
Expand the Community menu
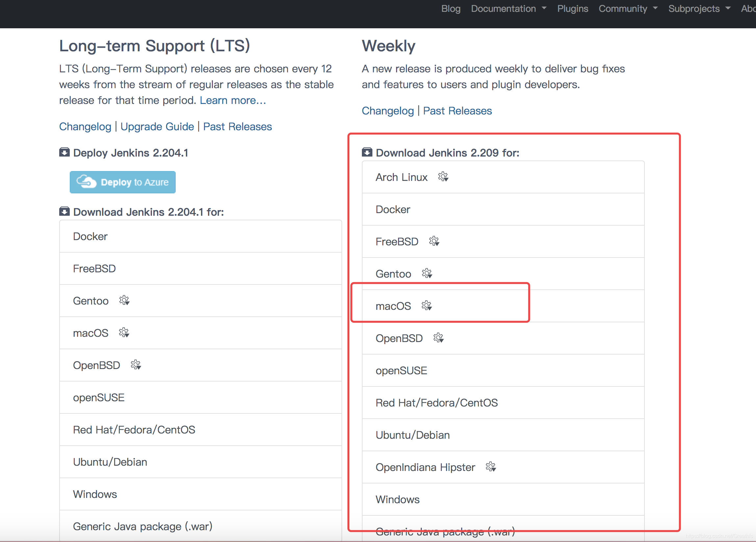[627, 9]
